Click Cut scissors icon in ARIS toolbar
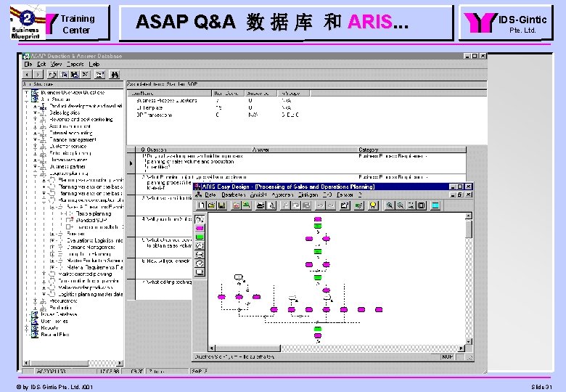 tap(284, 205)
